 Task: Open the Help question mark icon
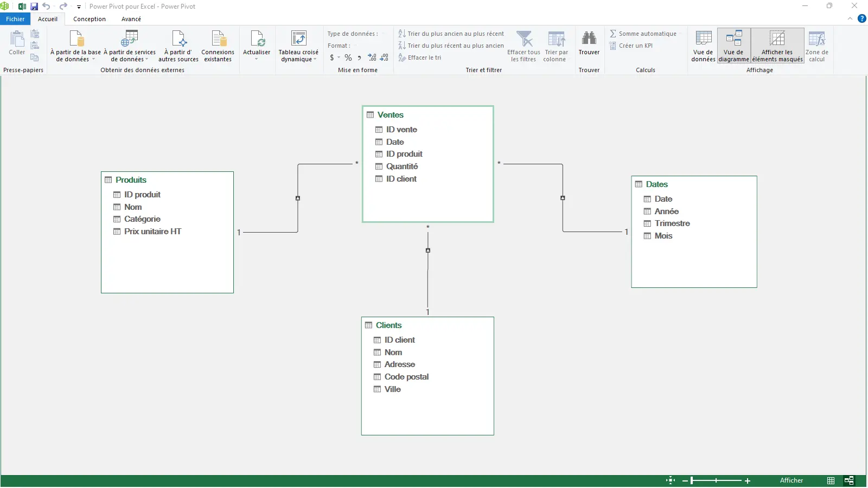861,18
